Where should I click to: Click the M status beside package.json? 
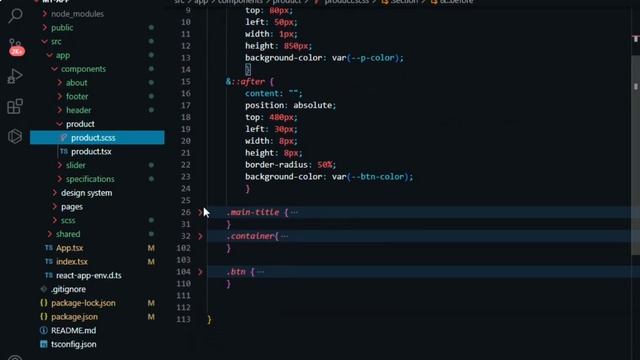pos(151,317)
